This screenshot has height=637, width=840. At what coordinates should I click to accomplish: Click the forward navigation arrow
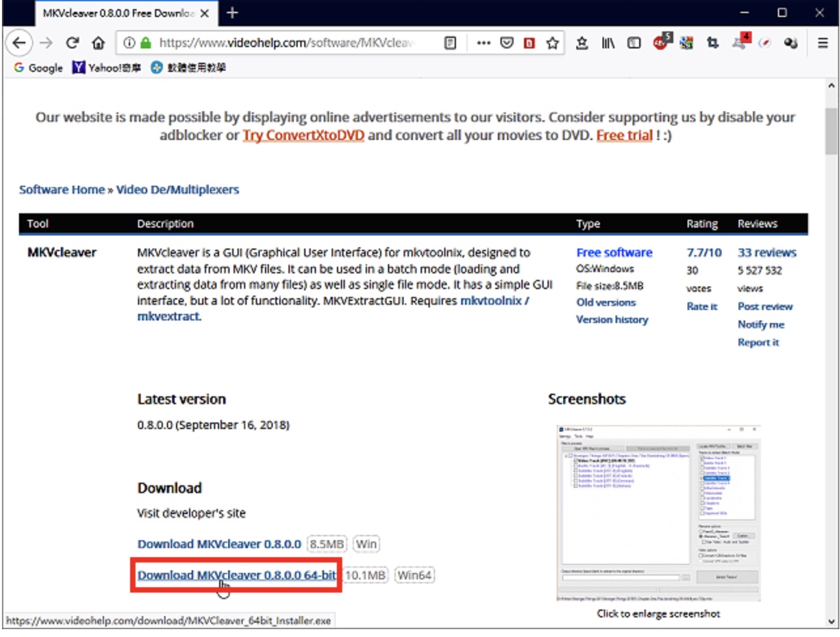(46, 43)
